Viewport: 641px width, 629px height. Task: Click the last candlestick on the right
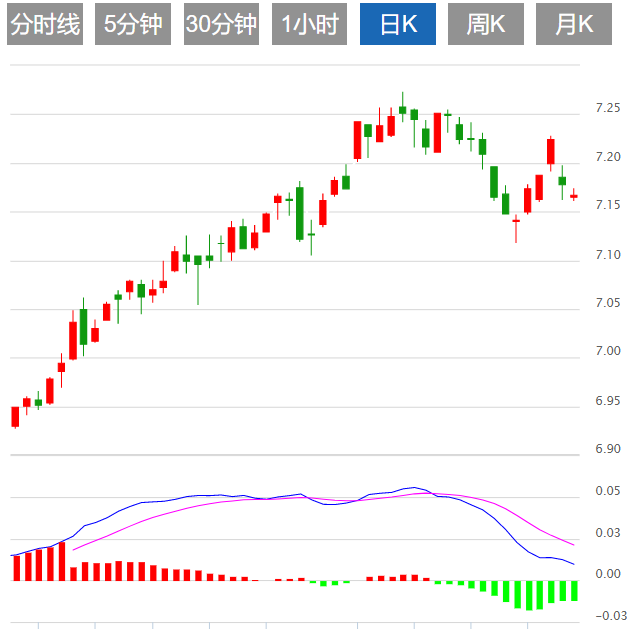[574, 196]
